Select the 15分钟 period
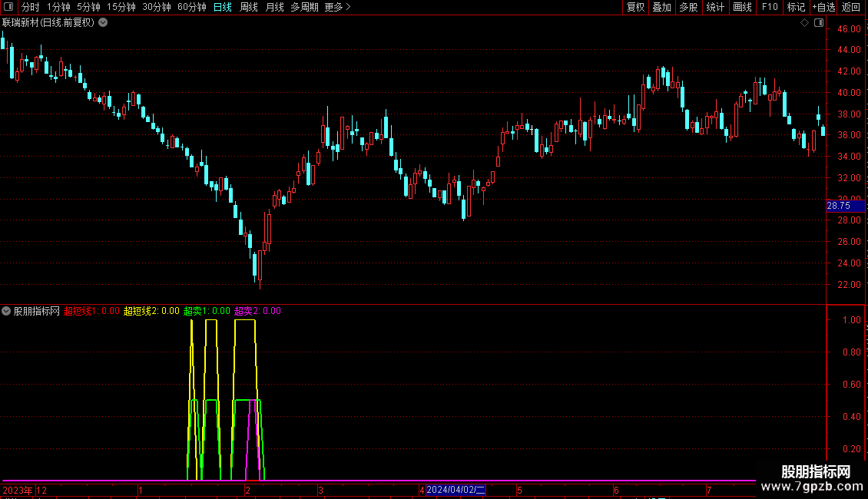This screenshot has height=499, width=868. pyautogui.click(x=121, y=7)
